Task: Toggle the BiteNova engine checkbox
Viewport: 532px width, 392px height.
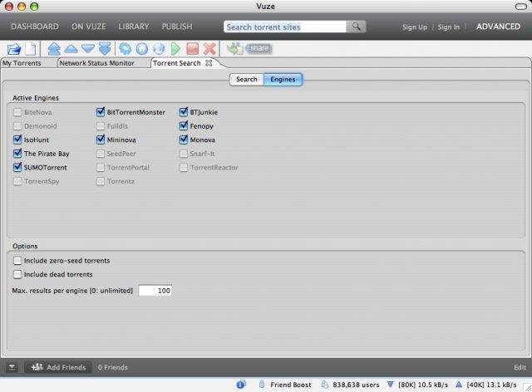Action: point(17,112)
